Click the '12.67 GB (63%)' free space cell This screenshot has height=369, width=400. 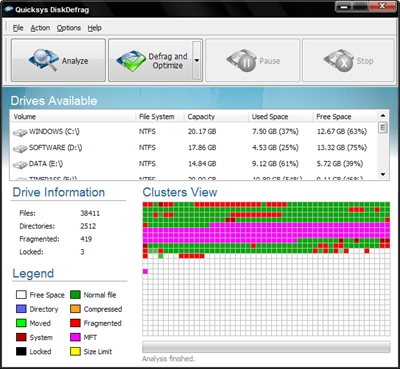(x=342, y=132)
